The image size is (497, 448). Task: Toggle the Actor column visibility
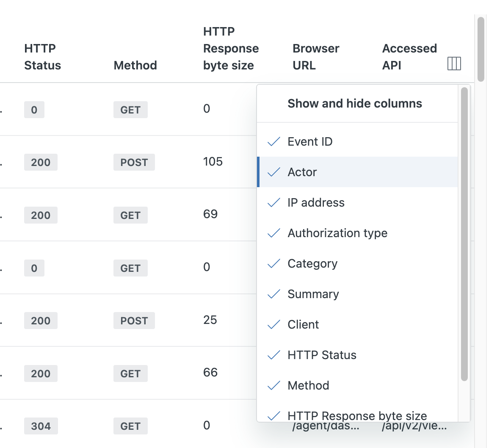(x=302, y=172)
